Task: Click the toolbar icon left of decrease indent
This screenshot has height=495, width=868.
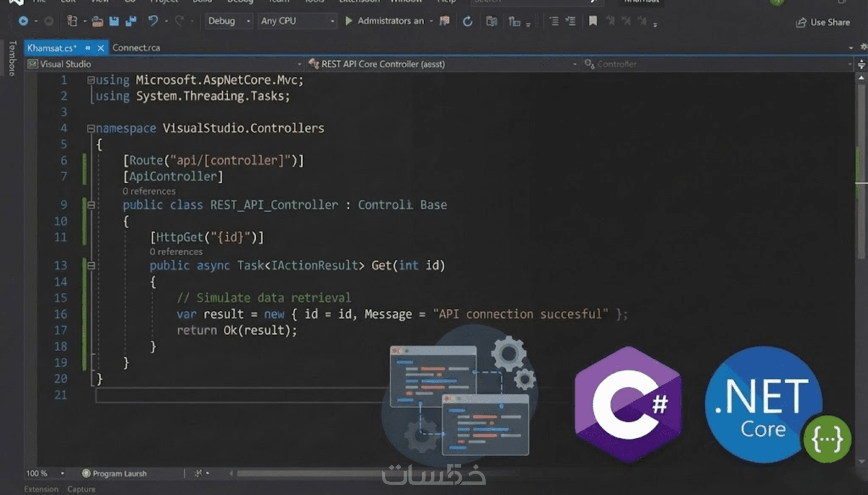Action: click(x=514, y=21)
